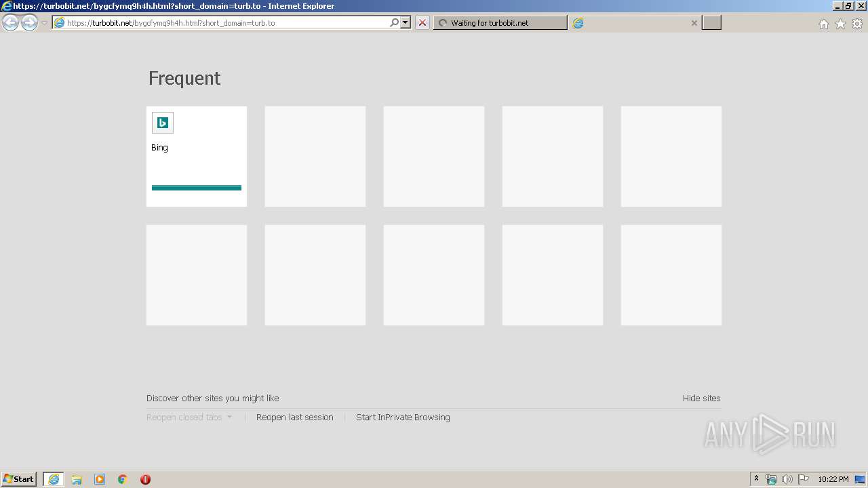Click the 10:22 PM taskbar clock
868x488 pixels.
click(x=833, y=479)
